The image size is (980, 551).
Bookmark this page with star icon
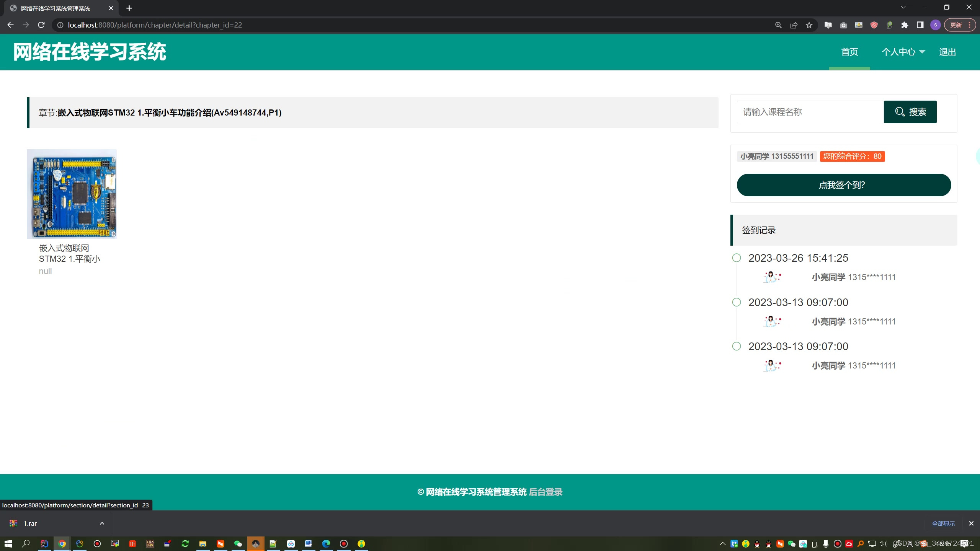809,25
